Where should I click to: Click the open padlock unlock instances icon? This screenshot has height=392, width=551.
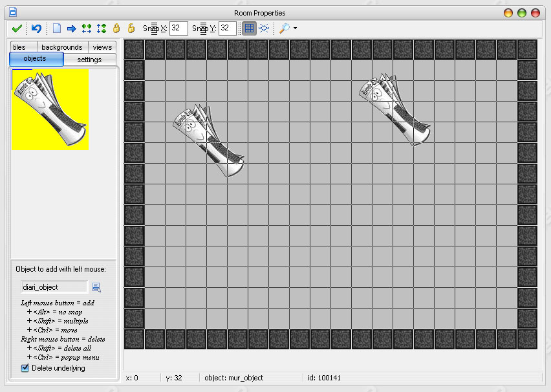tap(131, 28)
